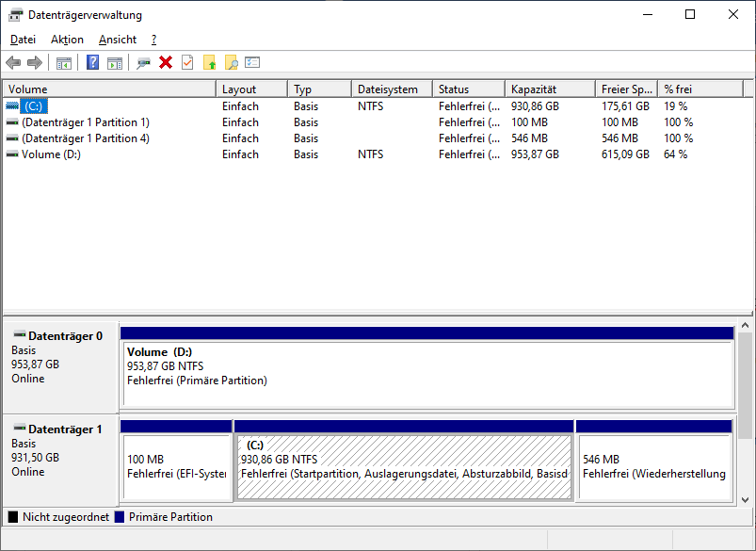Click the connect drive toolbar icon
756x551 pixels.
click(144, 63)
